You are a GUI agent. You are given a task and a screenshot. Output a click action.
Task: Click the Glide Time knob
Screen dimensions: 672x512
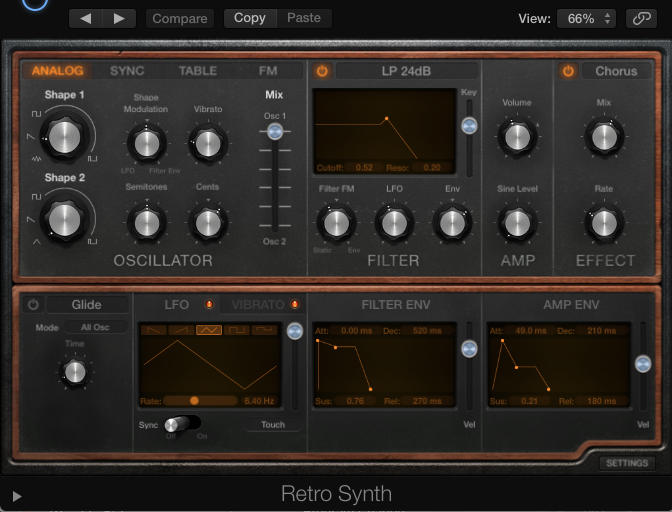click(x=75, y=371)
